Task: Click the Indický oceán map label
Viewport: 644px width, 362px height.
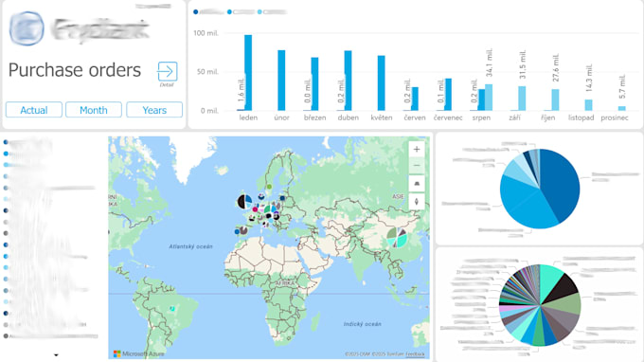Action: click(x=362, y=324)
